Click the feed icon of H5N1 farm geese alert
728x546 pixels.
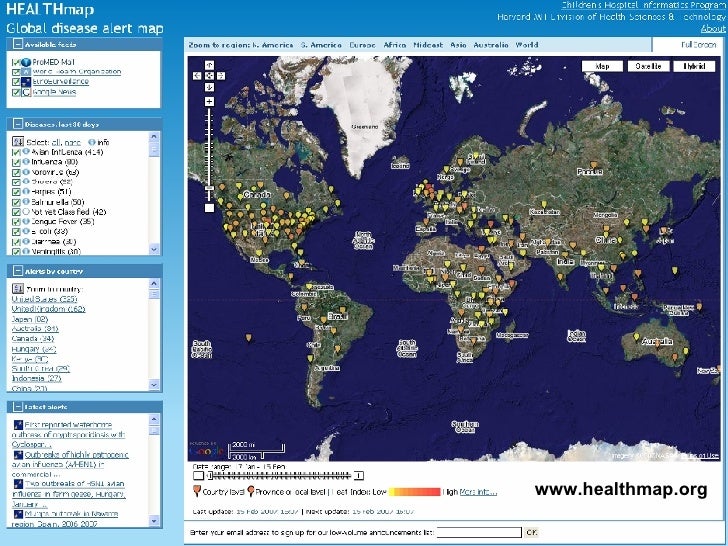point(18,484)
